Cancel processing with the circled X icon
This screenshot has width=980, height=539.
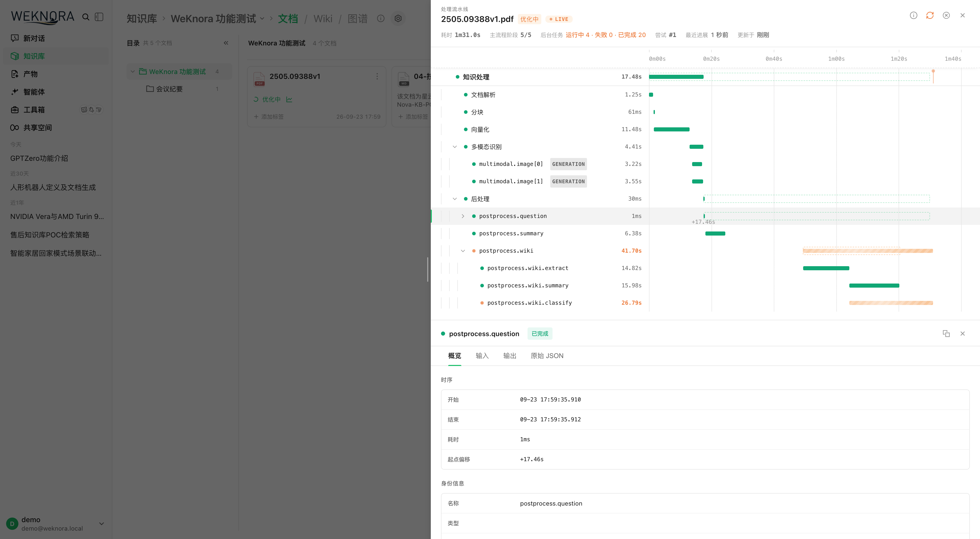pyautogui.click(x=946, y=15)
